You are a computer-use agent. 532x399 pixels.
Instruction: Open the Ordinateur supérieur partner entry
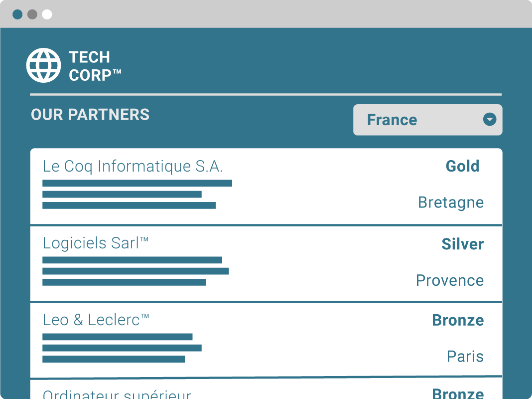117,394
